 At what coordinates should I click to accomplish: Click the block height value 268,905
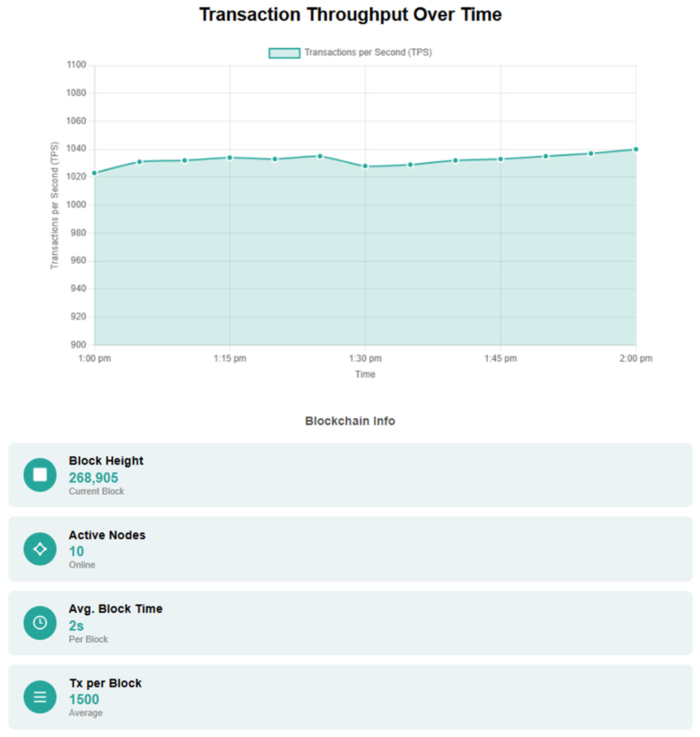click(93, 477)
